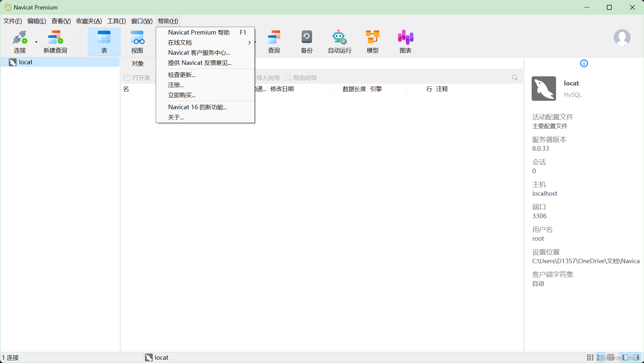Open the 查看(V) menu
644x363 pixels.
coord(61,21)
